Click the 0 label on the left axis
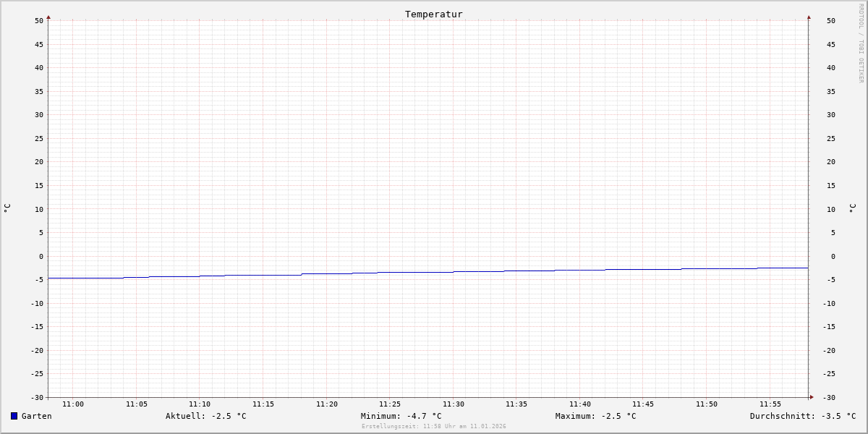The width and height of the screenshot is (868, 434). point(41,257)
